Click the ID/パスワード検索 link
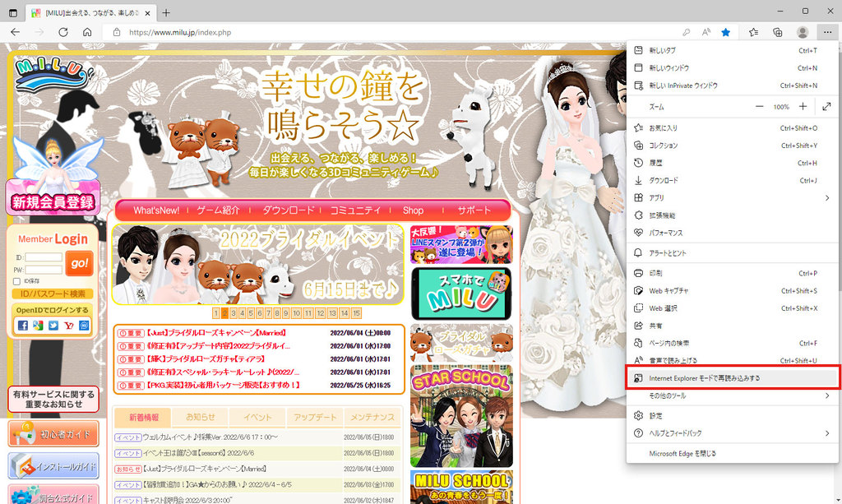 (53, 294)
